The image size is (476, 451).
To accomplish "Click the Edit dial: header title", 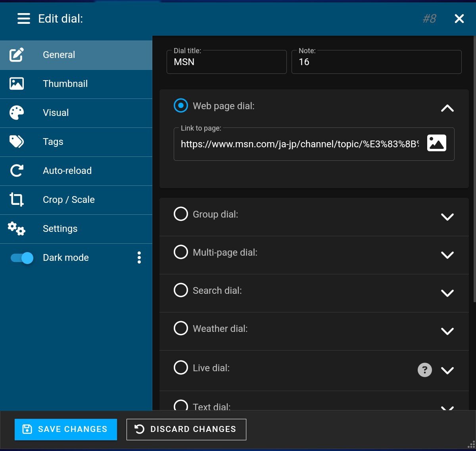I will point(60,19).
